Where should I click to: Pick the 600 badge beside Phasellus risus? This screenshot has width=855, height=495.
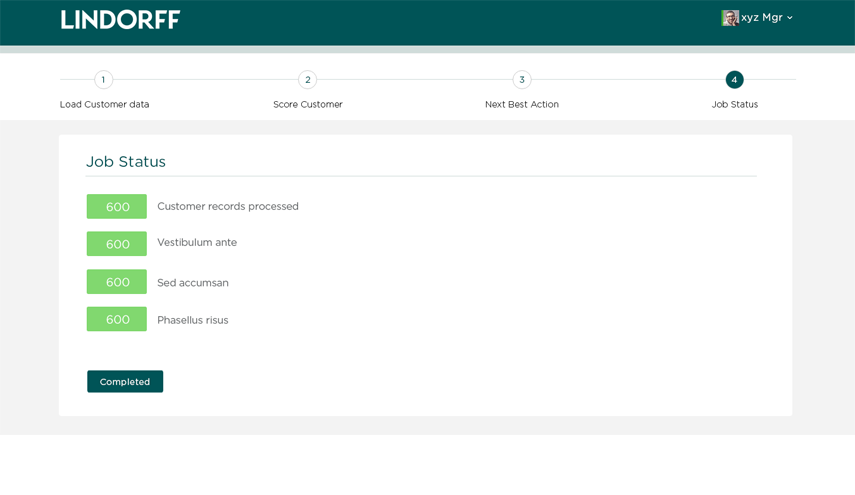117,319
